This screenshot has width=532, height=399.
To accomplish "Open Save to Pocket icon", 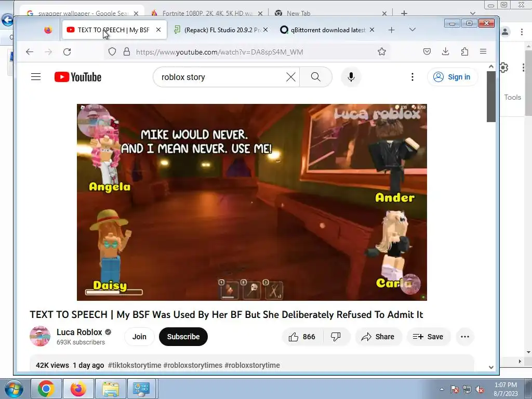I will tap(427, 51).
